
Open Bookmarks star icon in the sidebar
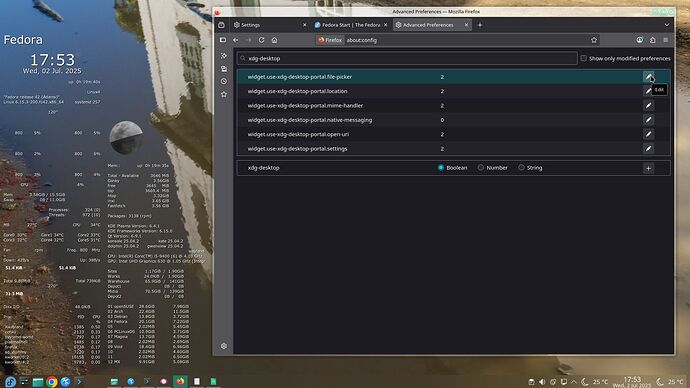pos(224,94)
